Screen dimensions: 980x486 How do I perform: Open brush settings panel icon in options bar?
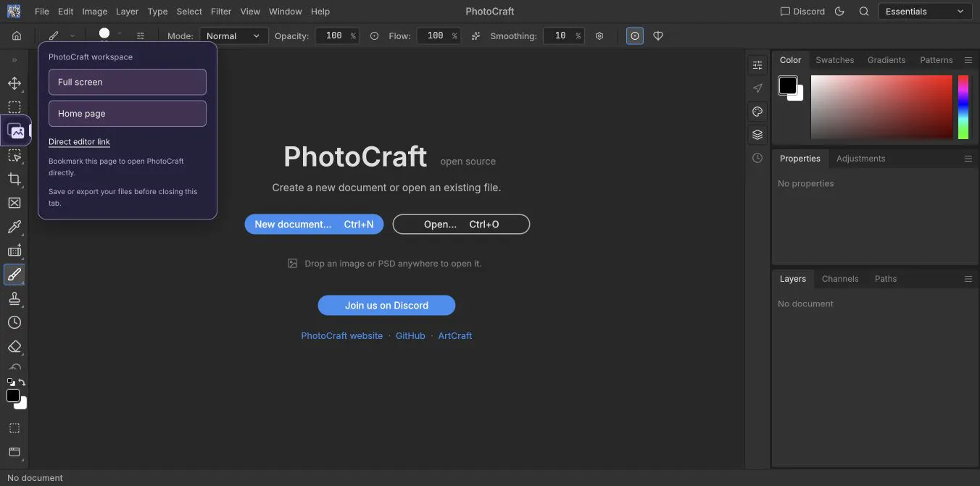tap(141, 35)
